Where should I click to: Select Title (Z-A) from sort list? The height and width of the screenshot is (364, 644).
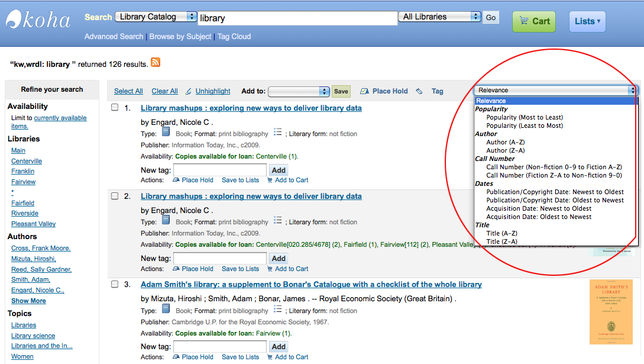502,241
